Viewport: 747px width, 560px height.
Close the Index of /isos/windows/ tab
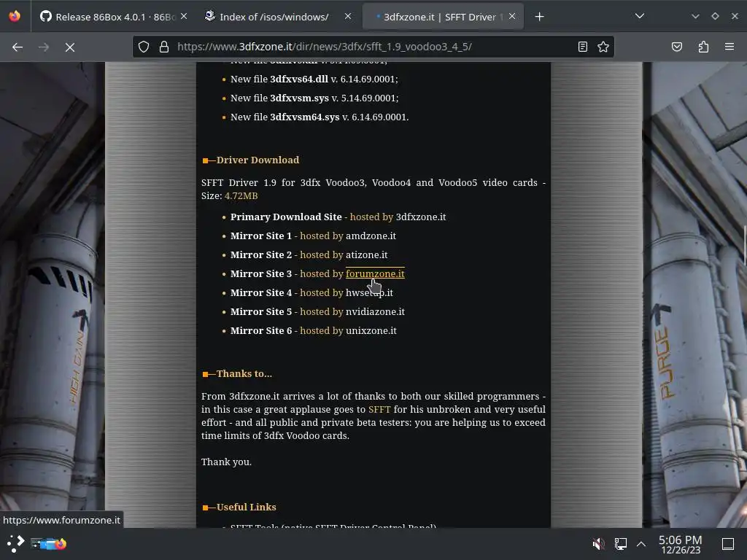coord(348,16)
